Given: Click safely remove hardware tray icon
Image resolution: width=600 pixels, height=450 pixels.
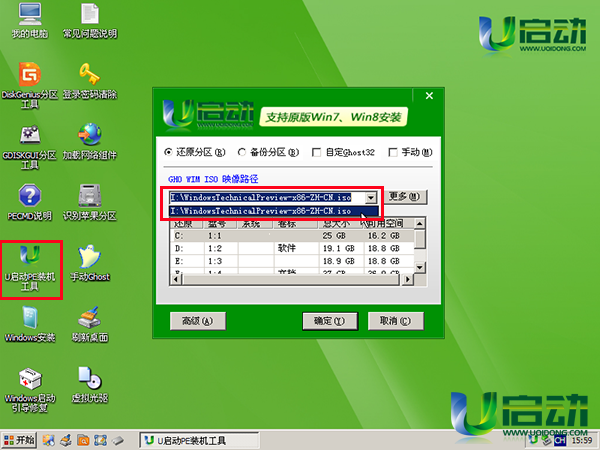Looking at the screenshot, I should 546,440.
